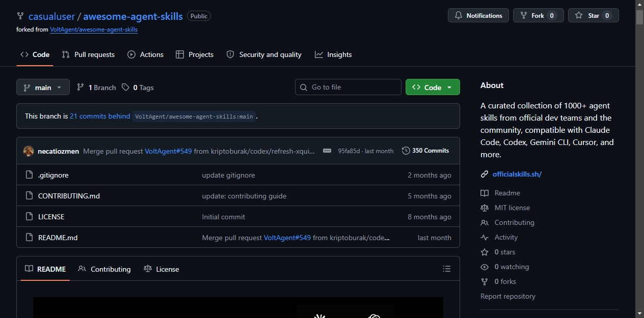Click the necatiozmen avatar image
This screenshot has width=644, height=318.
pyautogui.click(x=29, y=151)
